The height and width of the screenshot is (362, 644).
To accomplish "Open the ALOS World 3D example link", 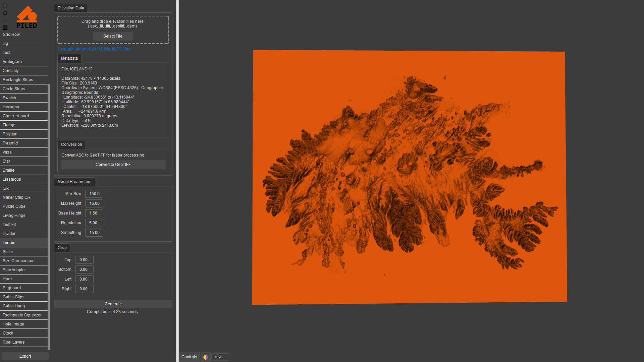I will pyautogui.click(x=94, y=49).
